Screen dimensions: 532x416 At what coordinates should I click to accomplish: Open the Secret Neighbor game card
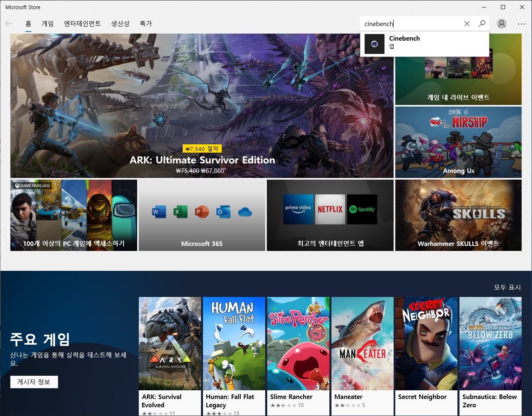pyautogui.click(x=426, y=356)
